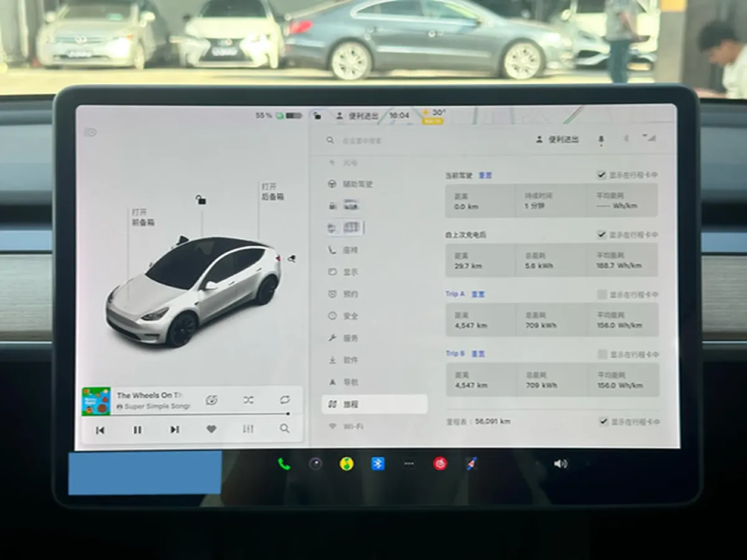
Task: Open the Navigation (导航) settings icon
Action: (x=331, y=382)
